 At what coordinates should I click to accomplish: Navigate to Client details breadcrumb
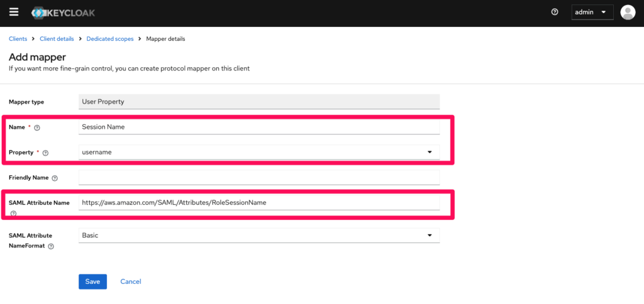57,39
